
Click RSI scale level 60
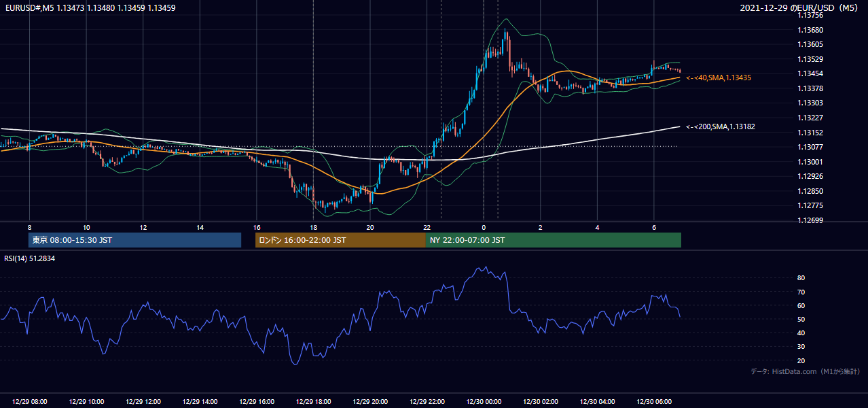coord(801,305)
